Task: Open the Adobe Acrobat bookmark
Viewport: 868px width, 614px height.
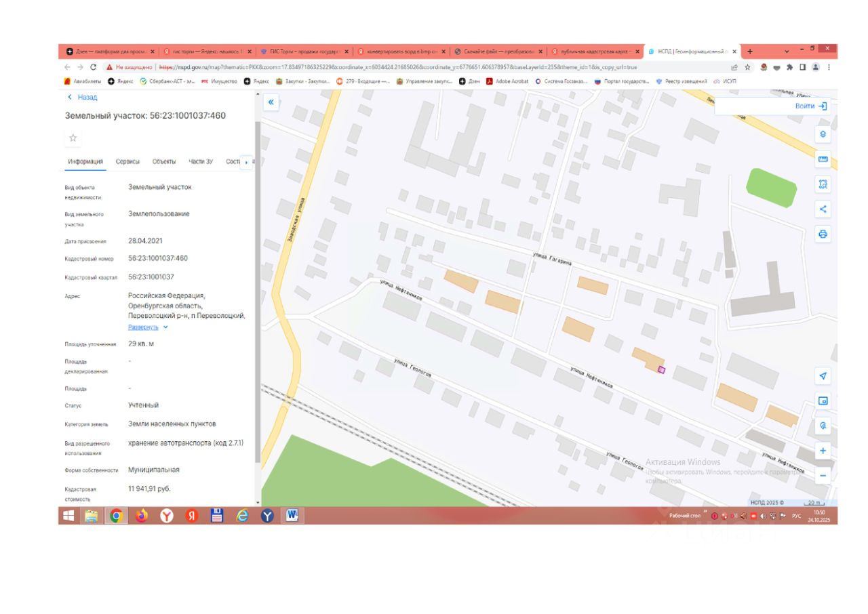Action: click(507, 81)
